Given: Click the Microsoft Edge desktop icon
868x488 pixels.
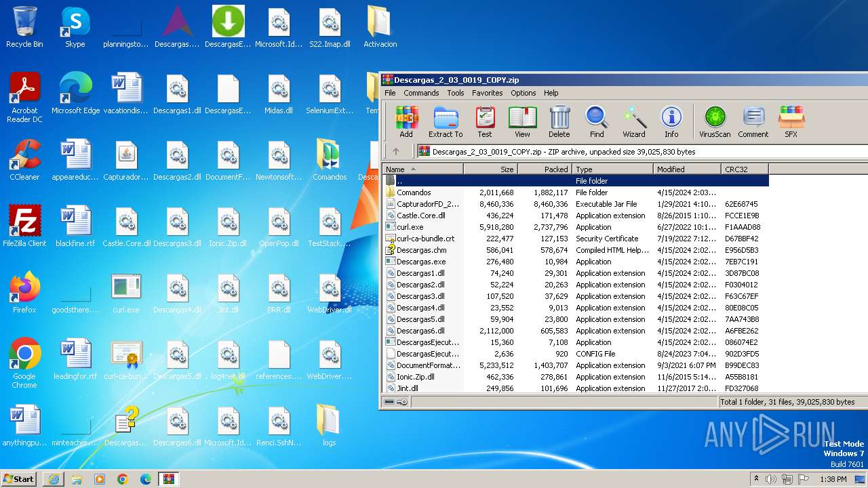Looking at the screenshot, I should point(75,94).
